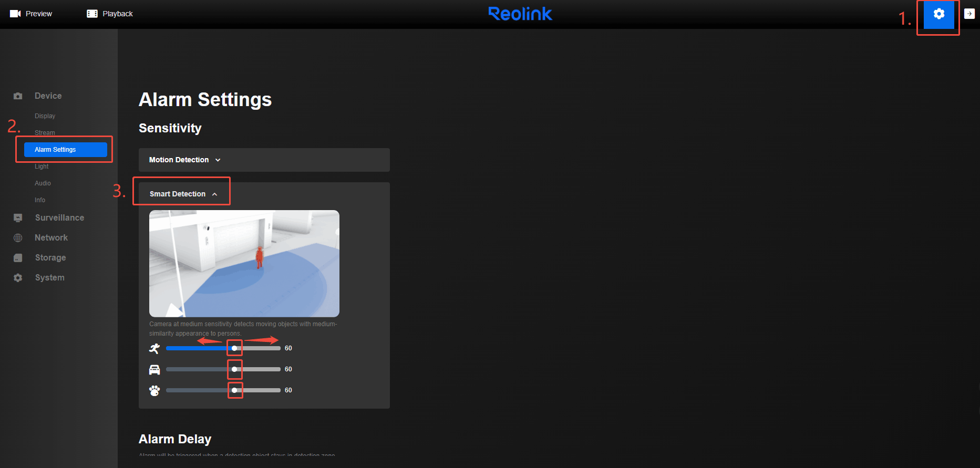
Task: Click the vehicle detection sensitivity slider handle
Action: coord(234,369)
